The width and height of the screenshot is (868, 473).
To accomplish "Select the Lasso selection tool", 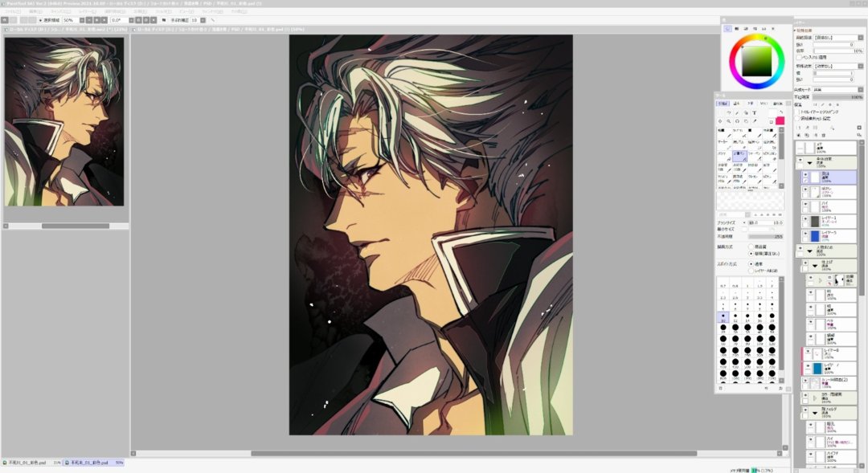I will pyautogui.click(x=728, y=113).
